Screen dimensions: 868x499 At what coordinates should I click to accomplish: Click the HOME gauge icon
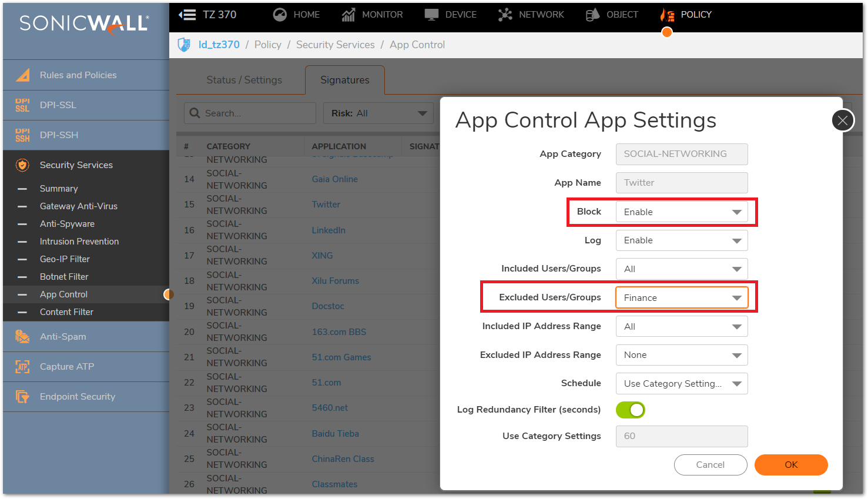pyautogui.click(x=280, y=15)
